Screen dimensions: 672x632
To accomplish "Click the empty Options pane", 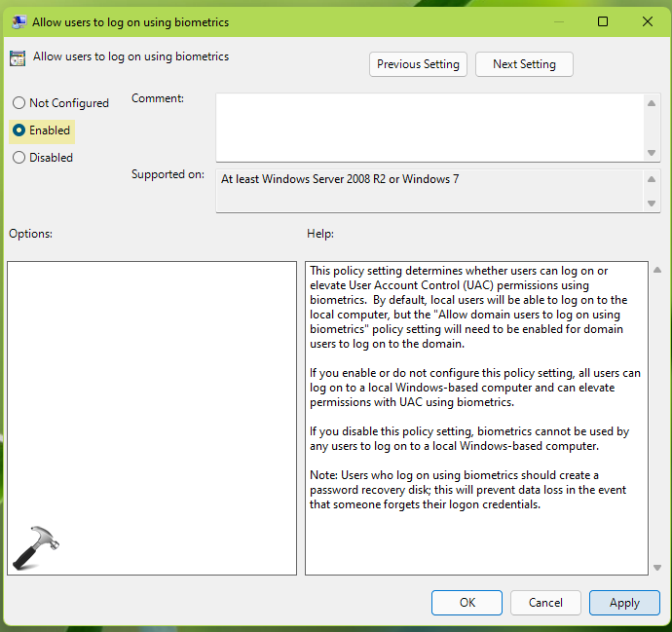I will (x=152, y=418).
